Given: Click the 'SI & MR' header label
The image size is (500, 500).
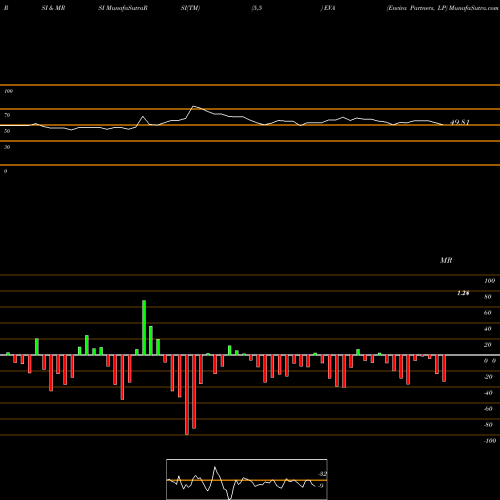Looking at the screenshot, I should 53,8.
